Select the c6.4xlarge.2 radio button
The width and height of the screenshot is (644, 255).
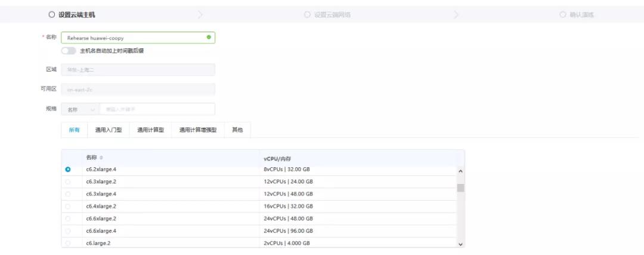68,206
